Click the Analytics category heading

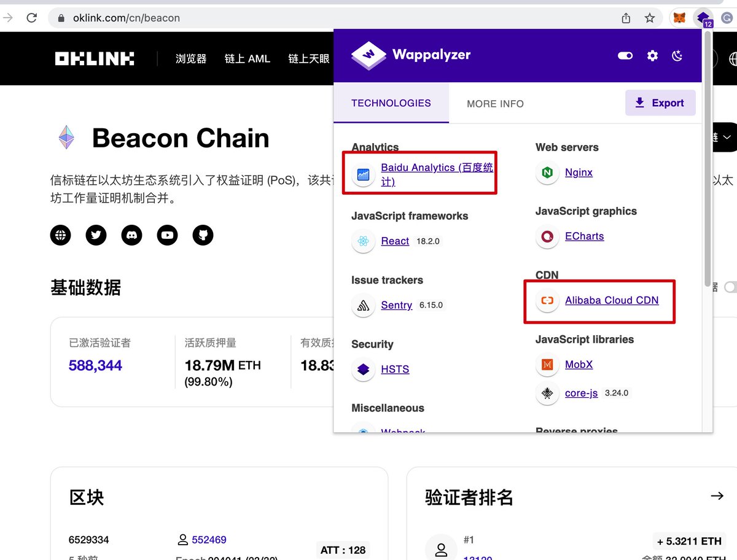tap(375, 147)
